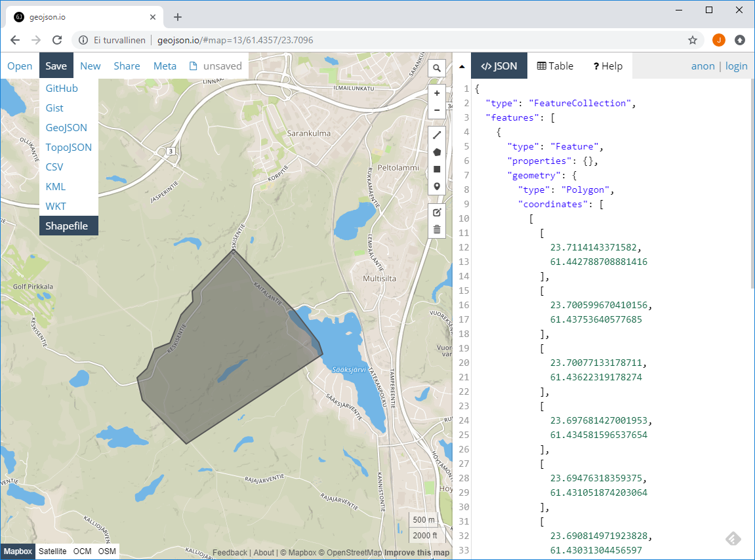The height and width of the screenshot is (560, 755).
Task: Toggle the Save menu
Action: (x=56, y=66)
